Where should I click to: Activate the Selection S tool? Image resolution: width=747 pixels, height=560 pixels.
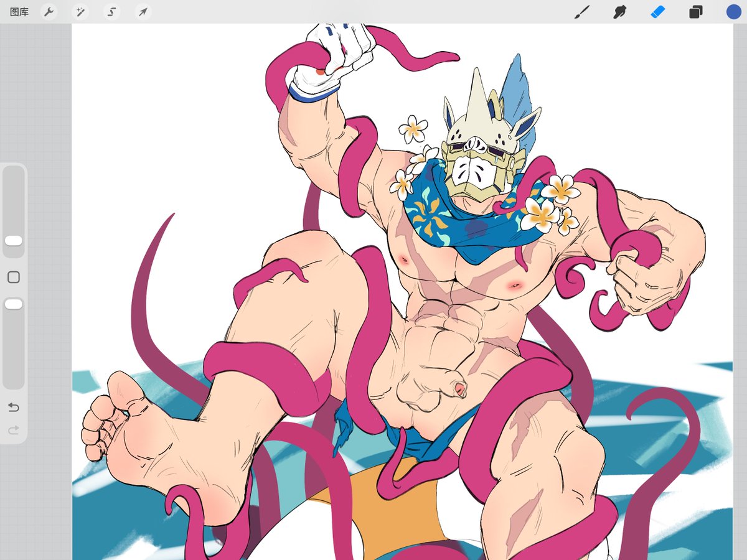click(x=112, y=12)
